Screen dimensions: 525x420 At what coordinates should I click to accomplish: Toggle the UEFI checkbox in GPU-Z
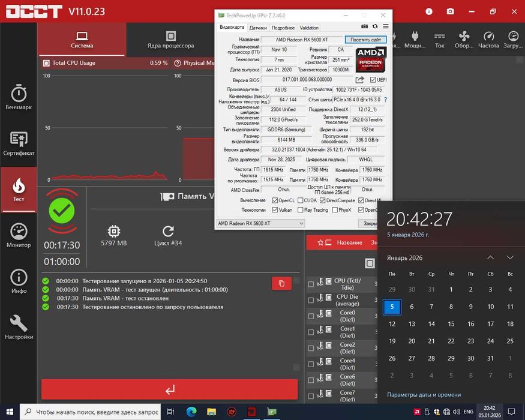pyautogui.click(x=373, y=80)
